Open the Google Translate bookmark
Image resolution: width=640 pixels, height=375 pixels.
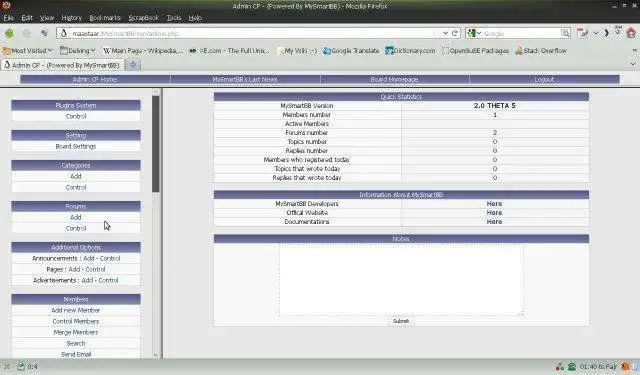[351, 51]
